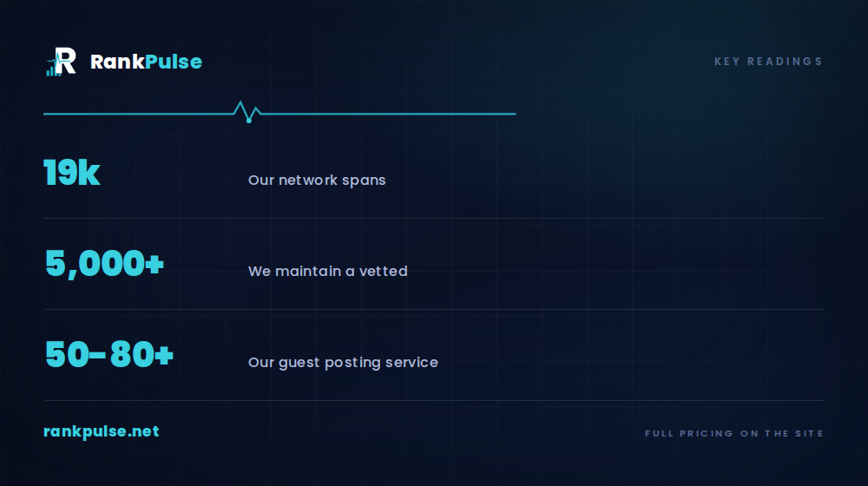The height and width of the screenshot is (486, 868).
Task: Click the teal 'Pulse' part of logo
Action: [174, 62]
